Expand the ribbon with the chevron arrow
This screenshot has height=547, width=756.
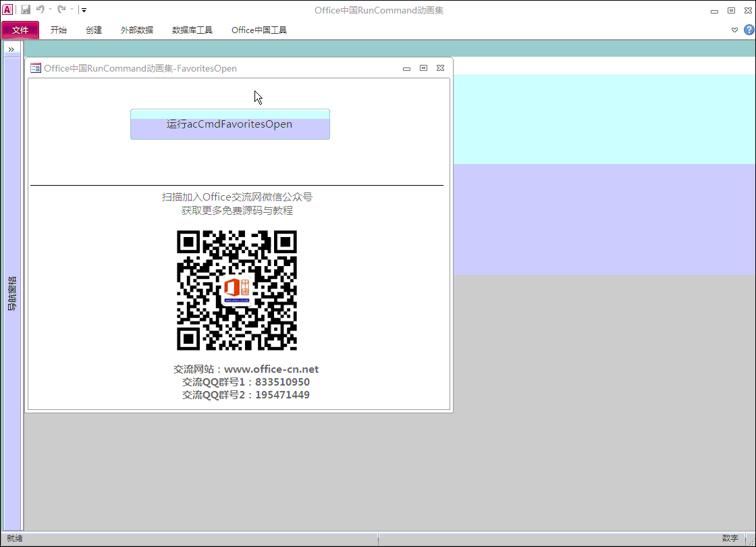pos(735,30)
